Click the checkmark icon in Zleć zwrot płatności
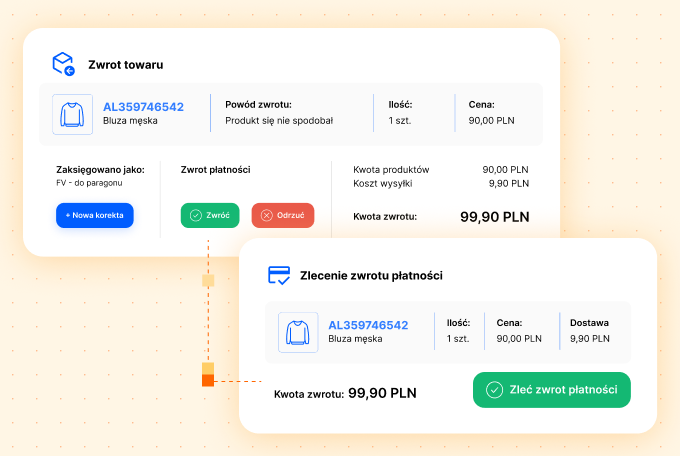680x456 pixels. [494, 390]
